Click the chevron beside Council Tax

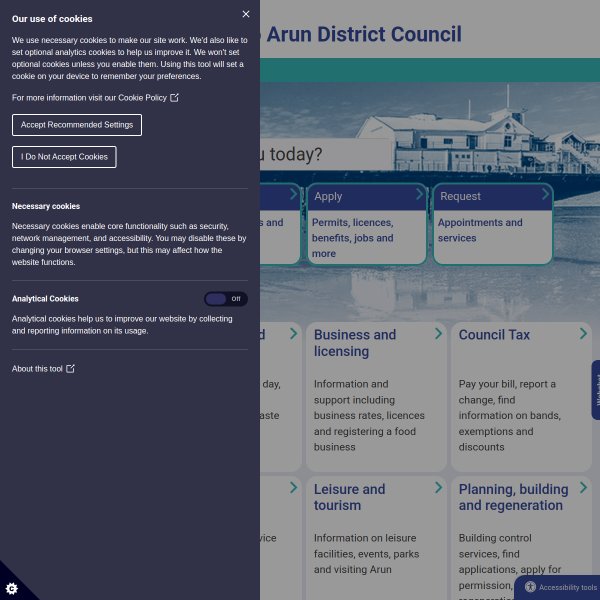pyautogui.click(x=583, y=334)
